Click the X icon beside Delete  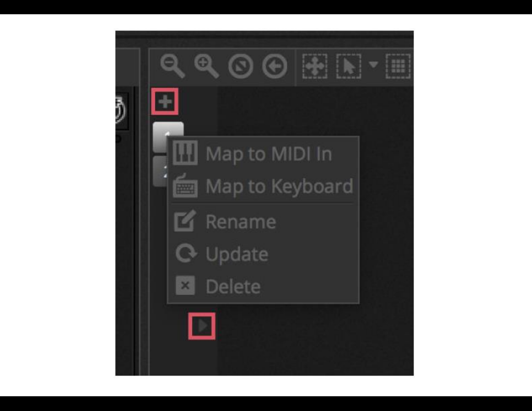pyautogui.click(x=185, y=285)
